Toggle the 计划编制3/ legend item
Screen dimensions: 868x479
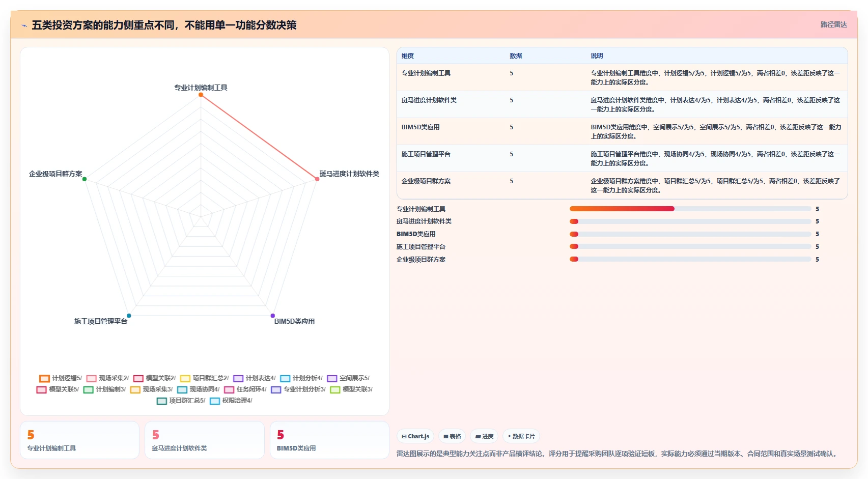[x=104, y=389]
